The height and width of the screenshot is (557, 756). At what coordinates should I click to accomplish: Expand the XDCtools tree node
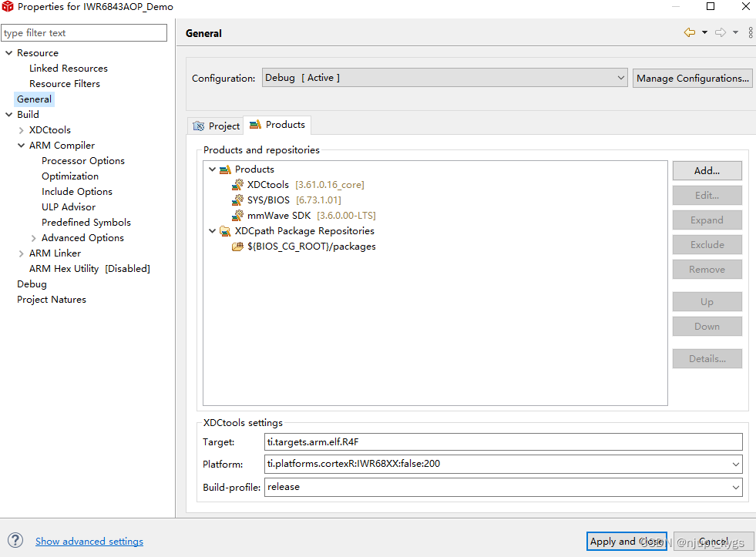pos(22,130)
